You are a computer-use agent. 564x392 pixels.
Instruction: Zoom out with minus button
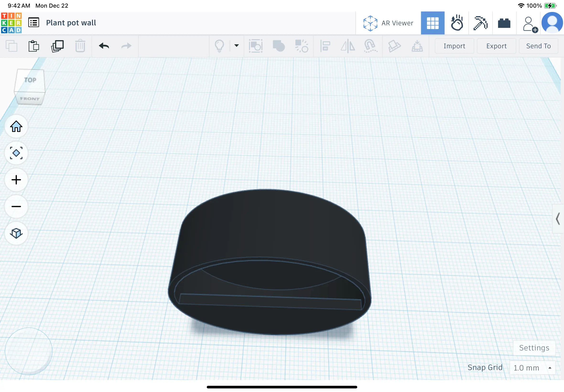point(16,207)
